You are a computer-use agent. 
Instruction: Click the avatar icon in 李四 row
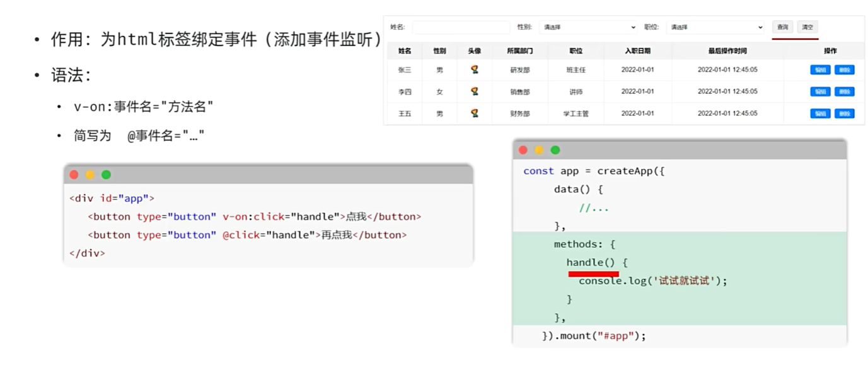pos(475,91)
